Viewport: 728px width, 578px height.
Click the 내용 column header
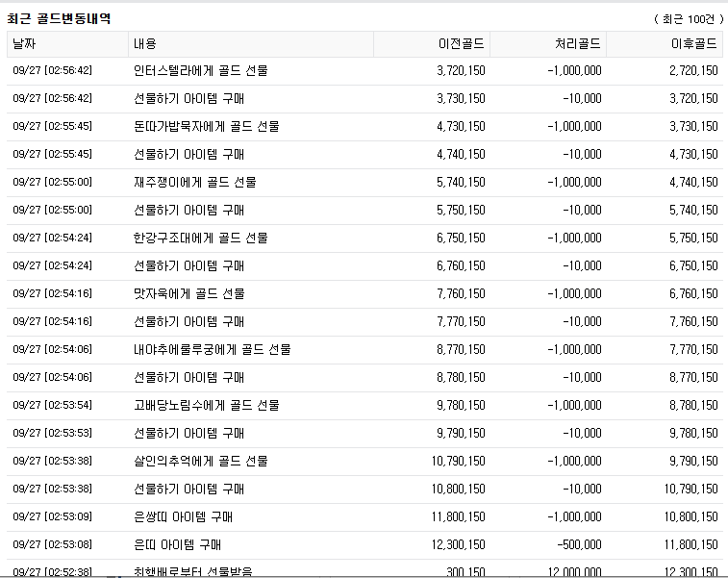click(x=145, y=43)
